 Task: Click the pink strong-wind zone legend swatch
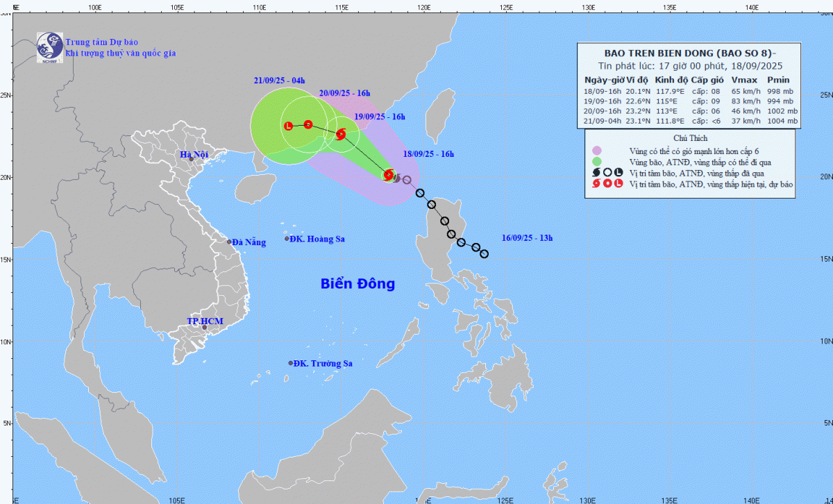point(596,151)
